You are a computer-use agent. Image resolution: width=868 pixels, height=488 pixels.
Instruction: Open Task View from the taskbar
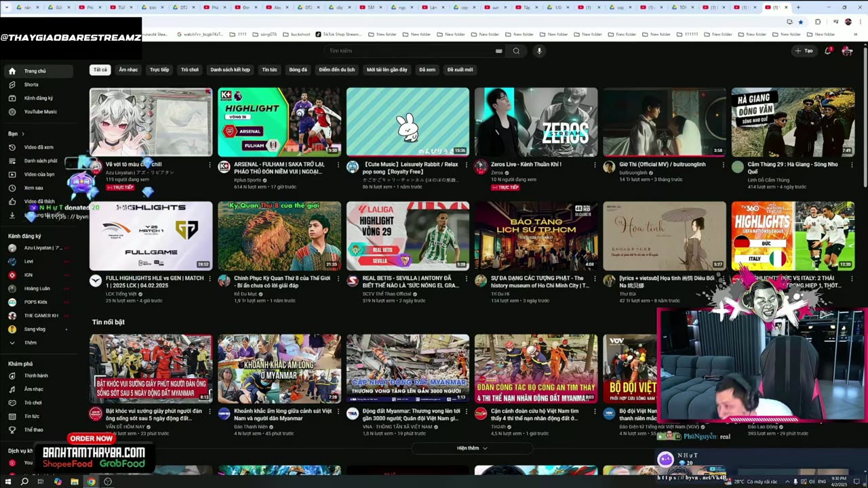pos(41,481)
